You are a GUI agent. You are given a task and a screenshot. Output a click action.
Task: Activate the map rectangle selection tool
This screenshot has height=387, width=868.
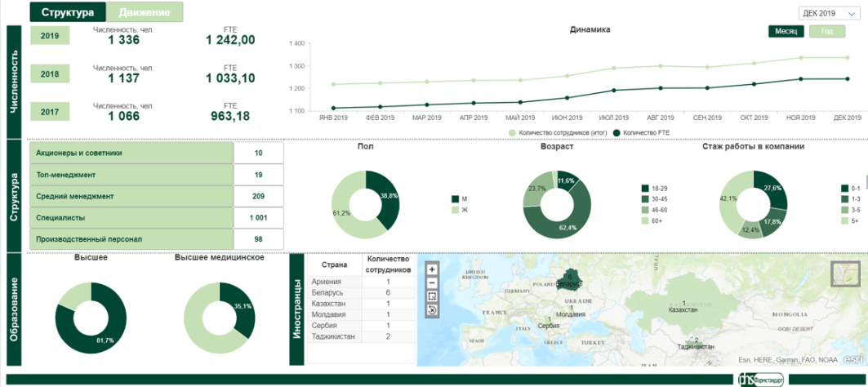pos(432,296)
